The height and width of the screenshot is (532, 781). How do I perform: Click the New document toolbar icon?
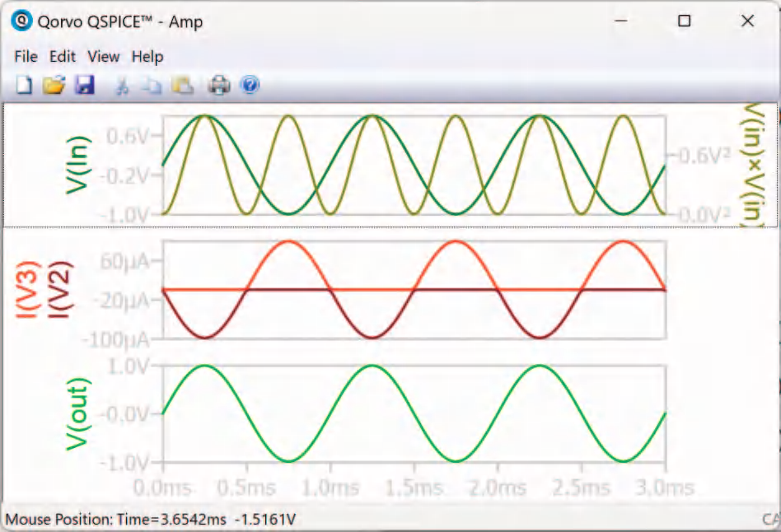(24, 85)
